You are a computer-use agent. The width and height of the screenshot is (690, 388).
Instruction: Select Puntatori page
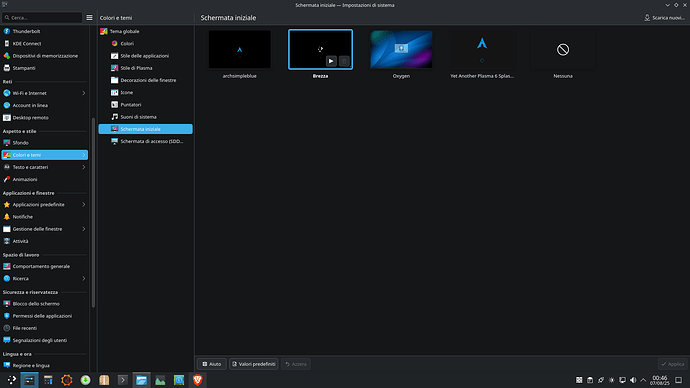pyautogui.click(x=146, y=105)
